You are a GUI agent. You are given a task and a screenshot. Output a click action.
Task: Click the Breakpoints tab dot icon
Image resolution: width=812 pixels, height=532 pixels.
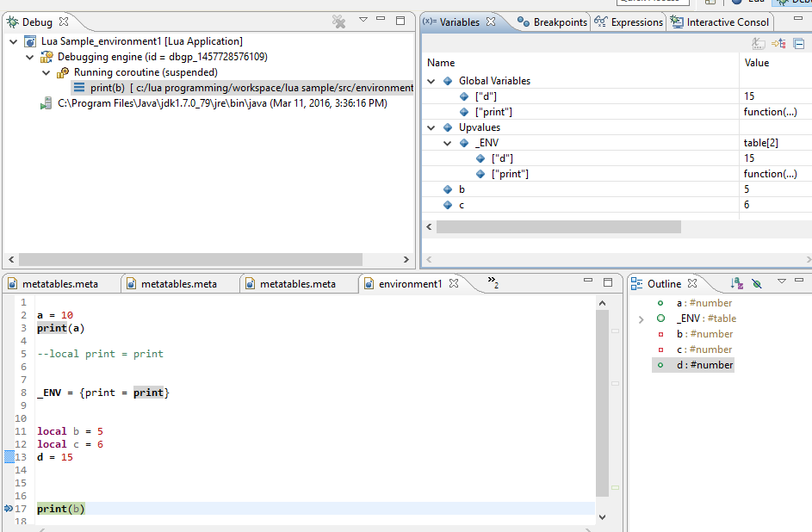(524, 22)
